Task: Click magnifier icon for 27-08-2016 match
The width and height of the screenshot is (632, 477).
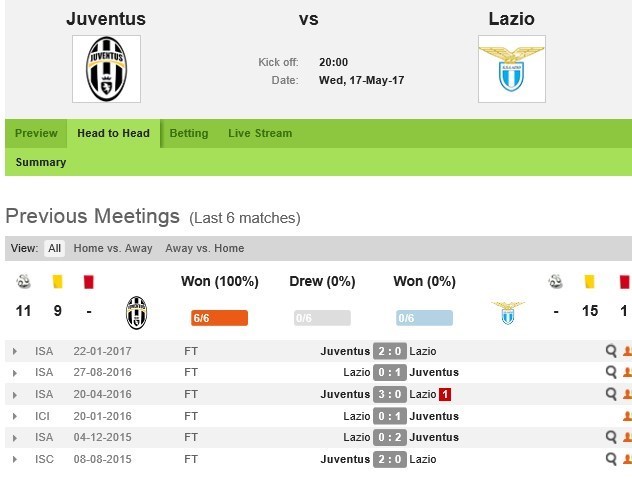Action: click(x=611, y=372)
